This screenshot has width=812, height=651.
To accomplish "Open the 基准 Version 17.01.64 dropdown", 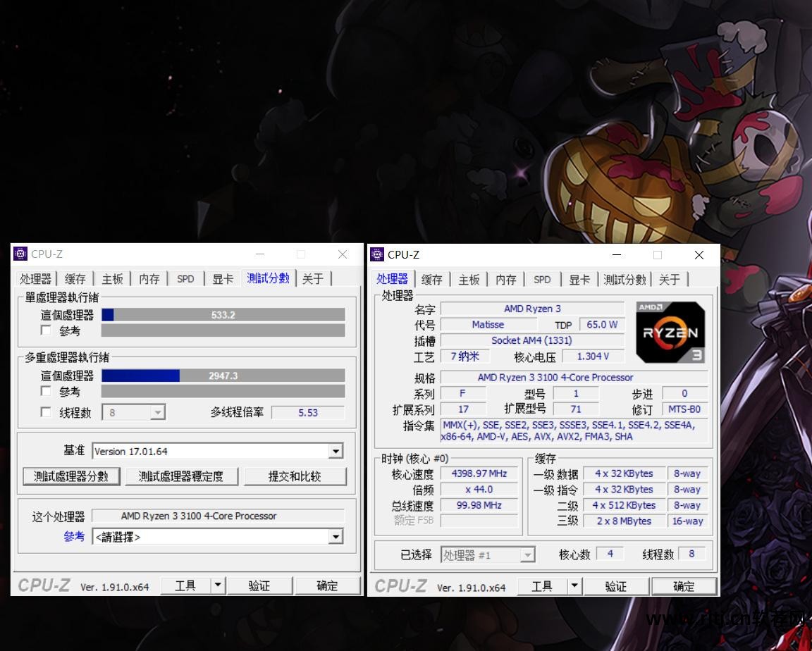I will tap(336, 451).
